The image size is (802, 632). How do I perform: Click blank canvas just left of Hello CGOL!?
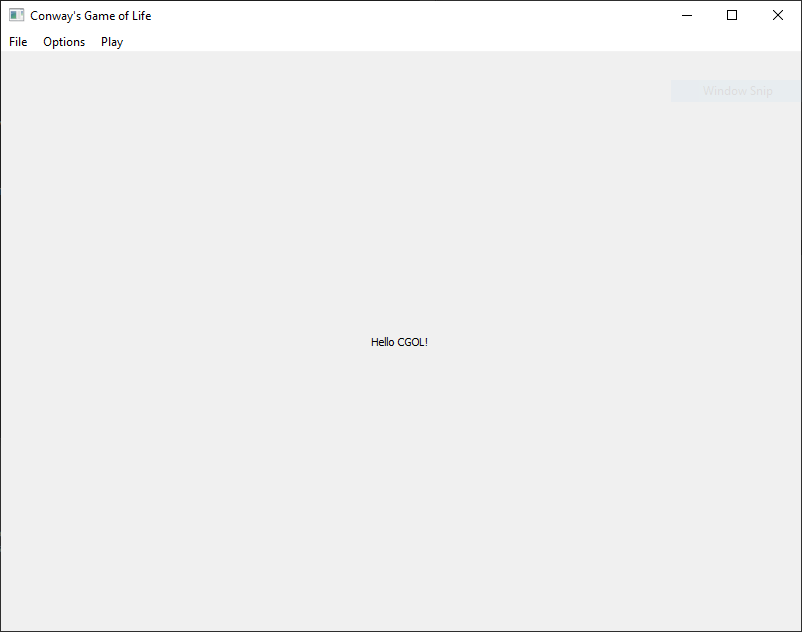coord(330,342)
